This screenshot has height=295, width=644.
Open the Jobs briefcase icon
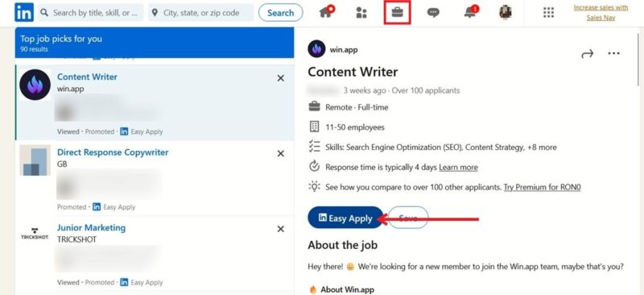coord(397,12)
